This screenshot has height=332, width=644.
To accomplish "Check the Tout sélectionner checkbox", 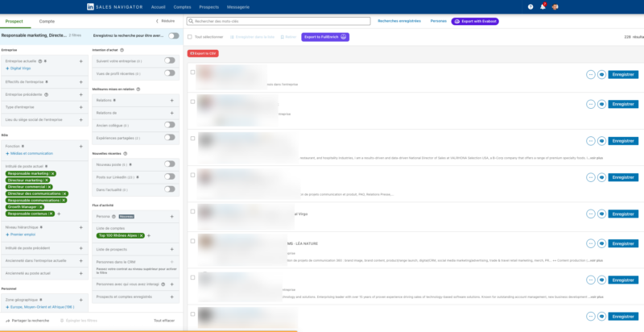I will pos(190,37).
